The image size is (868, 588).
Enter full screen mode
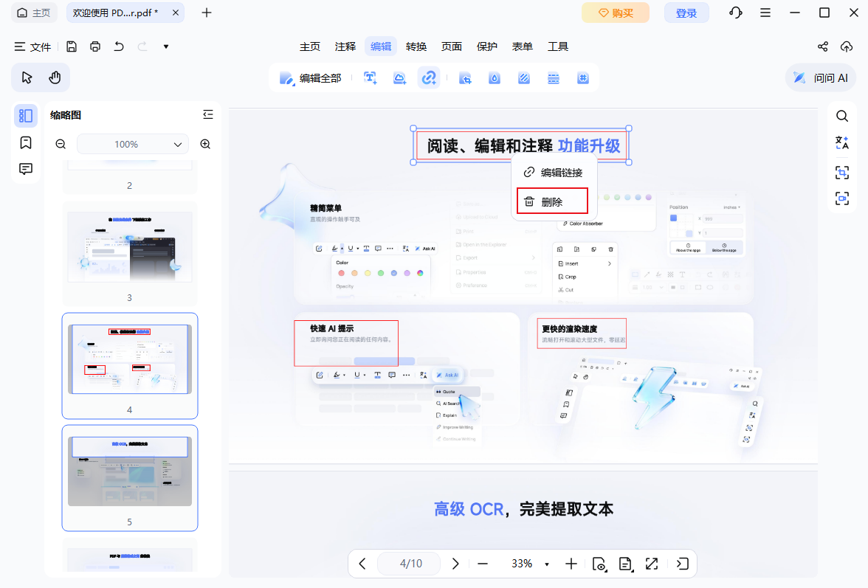click(652, 564)
